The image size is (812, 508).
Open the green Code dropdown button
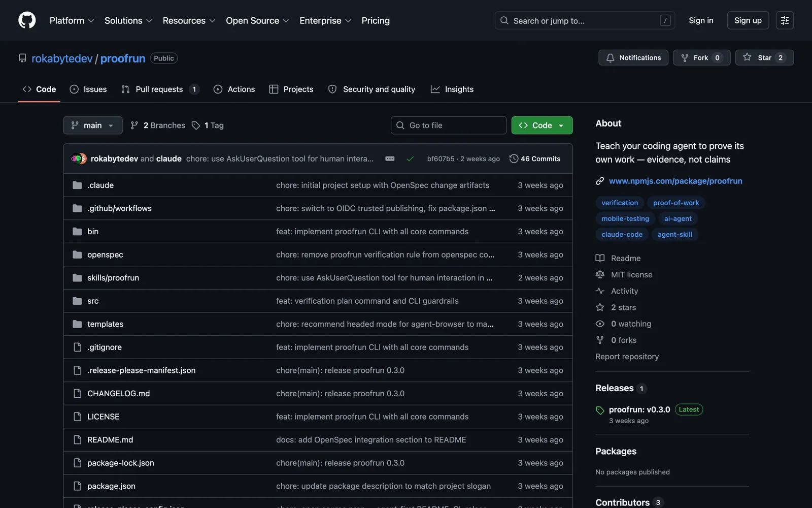click(542, 125)
